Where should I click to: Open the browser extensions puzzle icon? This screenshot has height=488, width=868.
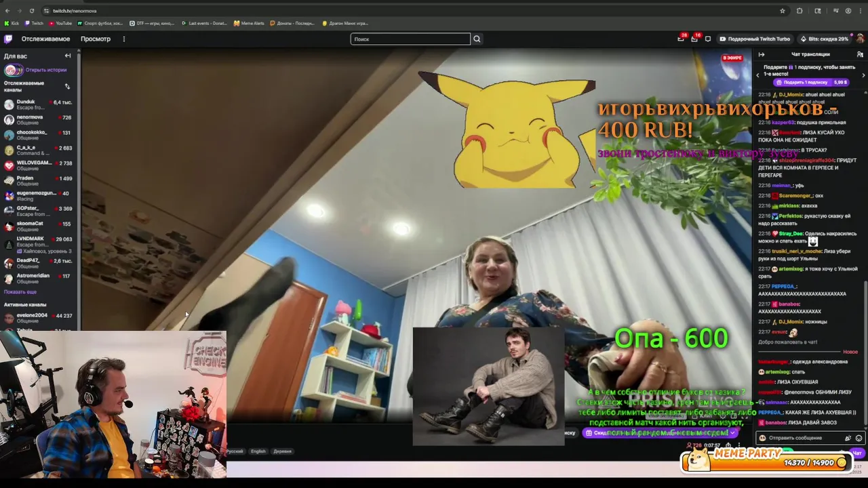coord(800,11)
